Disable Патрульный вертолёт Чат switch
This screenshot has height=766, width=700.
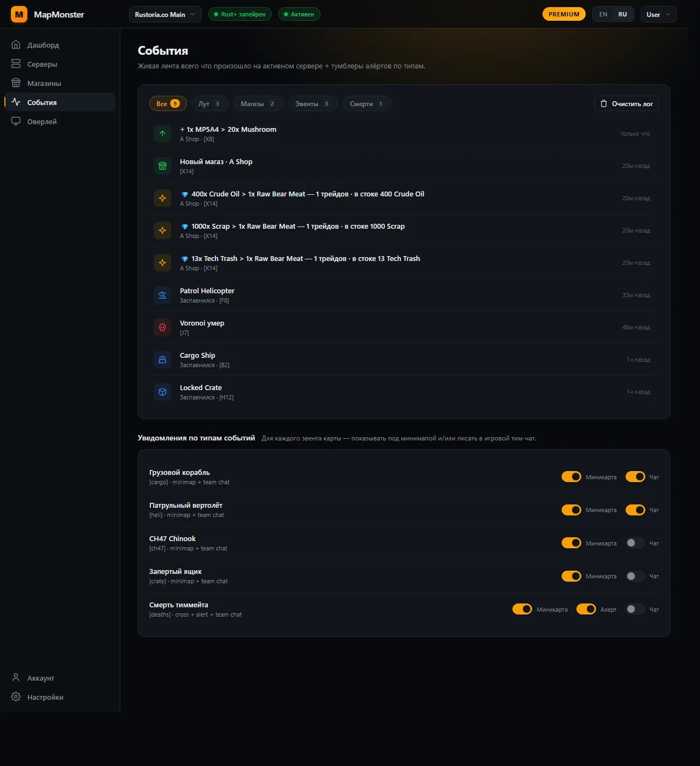point(635,510)
